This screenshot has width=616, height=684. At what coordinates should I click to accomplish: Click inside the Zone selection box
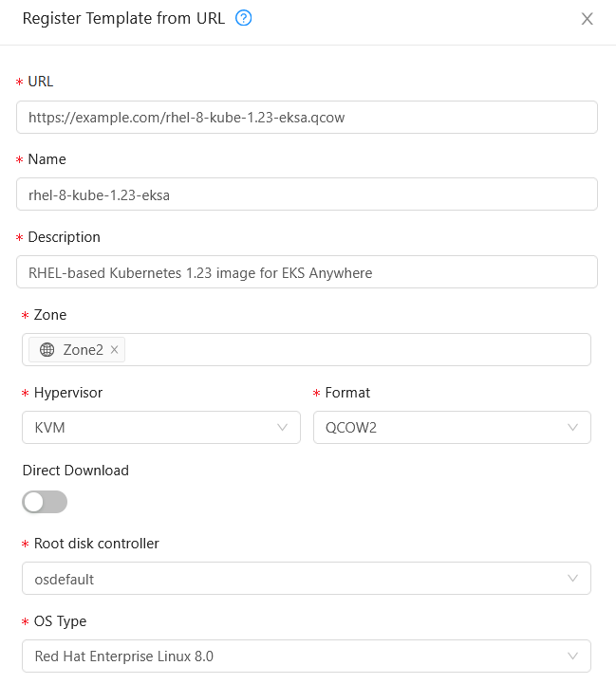pyautogui.click(x=361, y=350)
